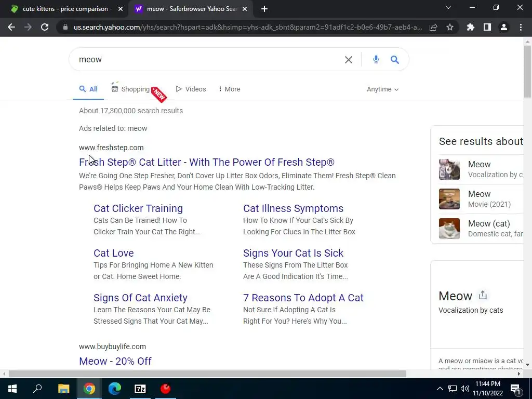
Task: Close the cute kittens tab
Action: click(x=121, y=9)
